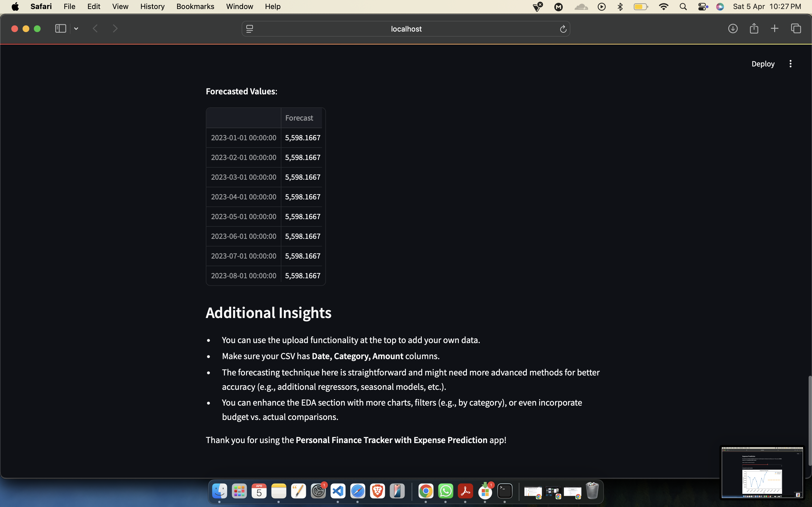
Task: Open Spotlight search from the menu bar
Action: click(x=683, y=7)
